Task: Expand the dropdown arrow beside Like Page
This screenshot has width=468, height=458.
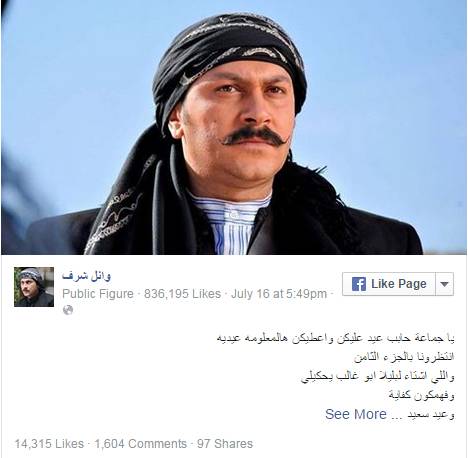Action: pos(444,284)
